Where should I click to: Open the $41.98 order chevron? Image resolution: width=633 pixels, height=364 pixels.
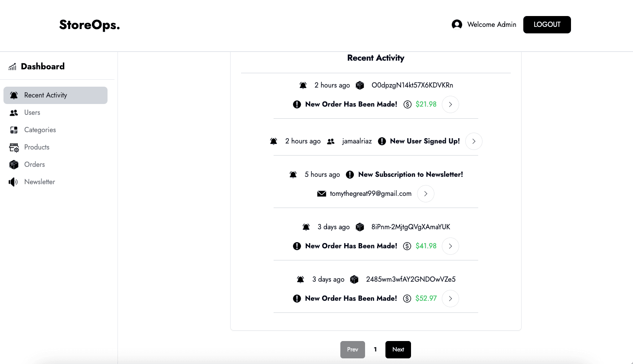450,246
